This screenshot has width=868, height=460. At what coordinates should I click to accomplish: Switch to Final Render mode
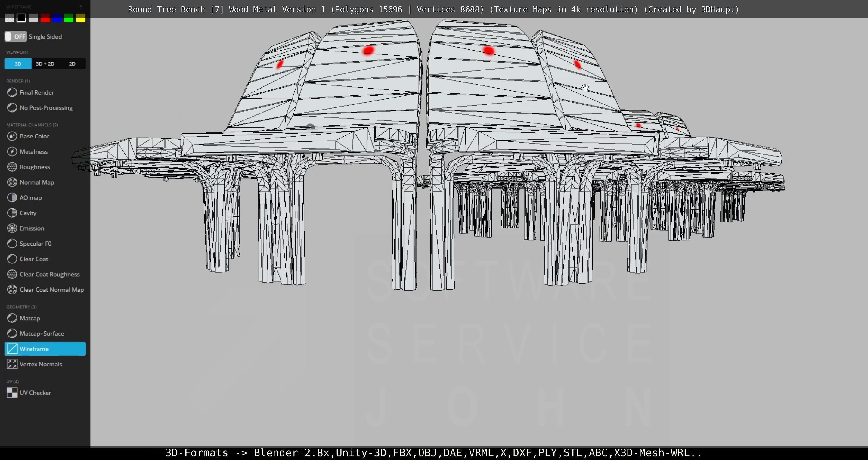pos(36,92)
